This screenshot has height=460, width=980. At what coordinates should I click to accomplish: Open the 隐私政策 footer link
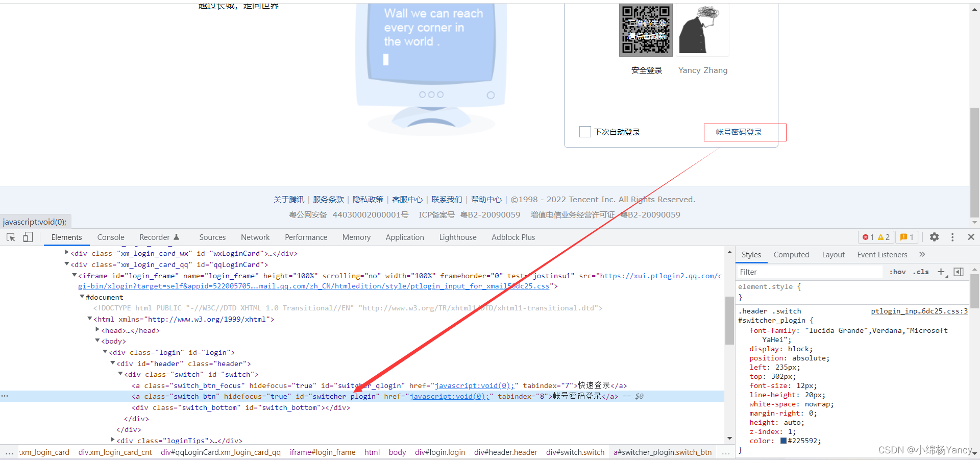point(368,200)
